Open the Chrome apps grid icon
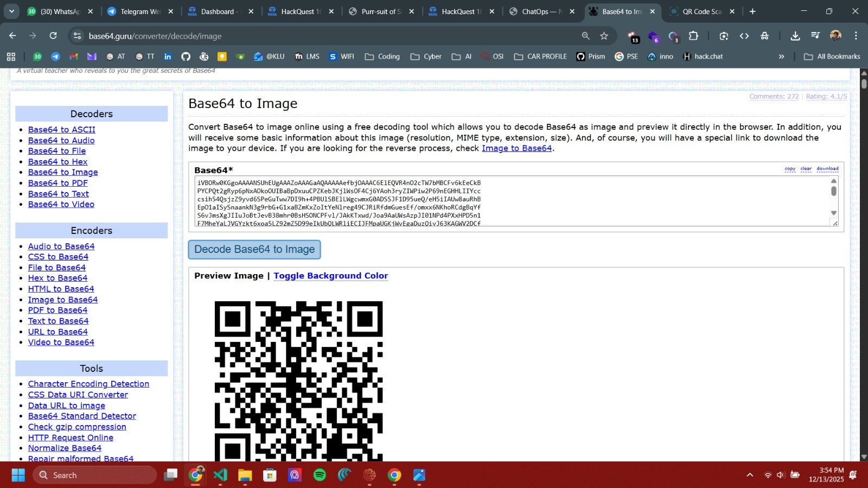The image size is (868, 488). coord(11,56)
